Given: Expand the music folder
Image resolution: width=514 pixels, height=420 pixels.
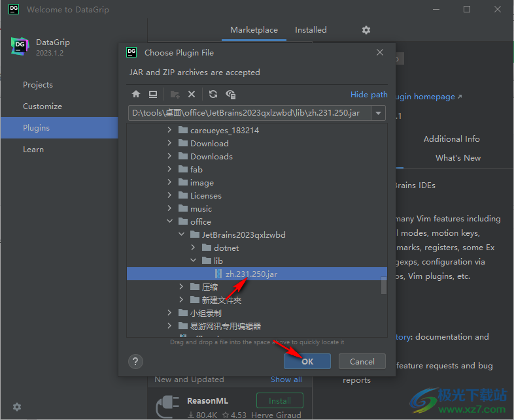Looking at the screenshot, I should pyautogui.click(x=169, y=208).
